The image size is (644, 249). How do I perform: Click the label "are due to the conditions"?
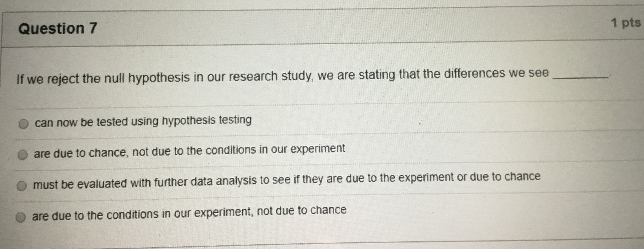(x=189, y=213)
